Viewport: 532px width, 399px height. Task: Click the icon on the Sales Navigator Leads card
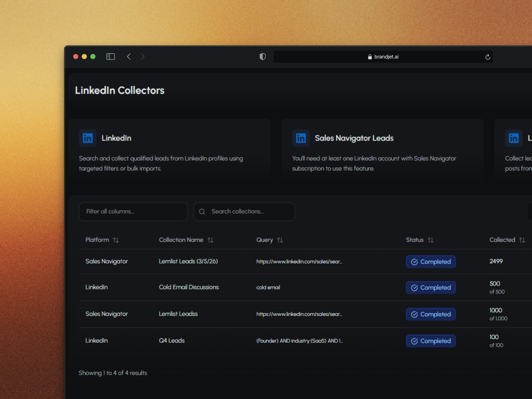[301, 138]
